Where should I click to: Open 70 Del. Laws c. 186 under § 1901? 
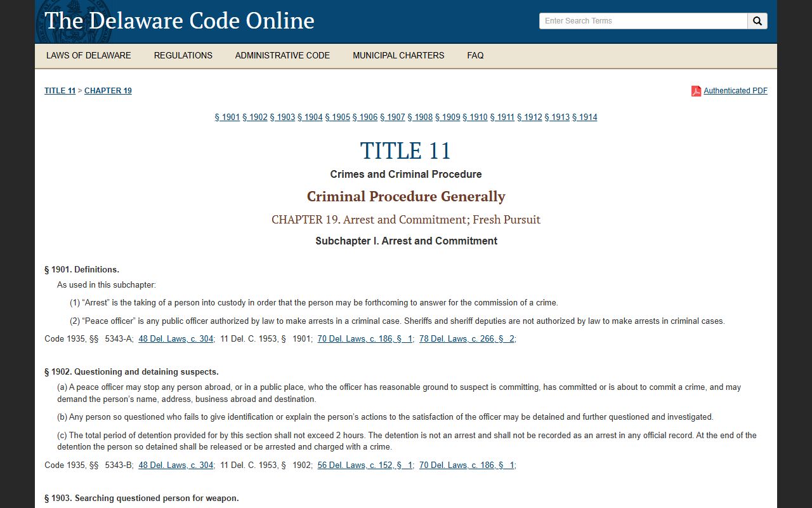[x=365, y=339]
